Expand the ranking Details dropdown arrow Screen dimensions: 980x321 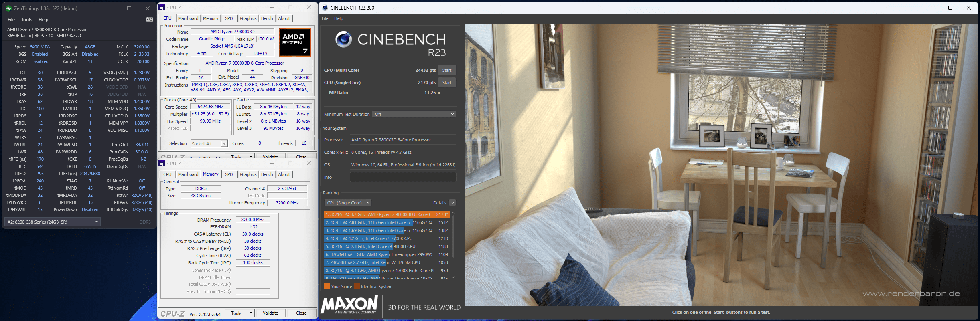(x=452, y=203)
